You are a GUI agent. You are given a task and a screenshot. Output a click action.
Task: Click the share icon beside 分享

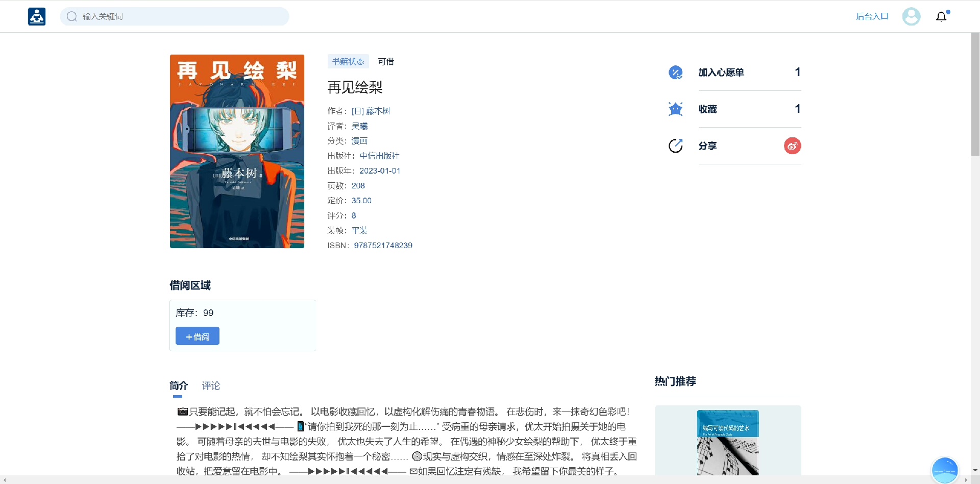tap(675, 146)
